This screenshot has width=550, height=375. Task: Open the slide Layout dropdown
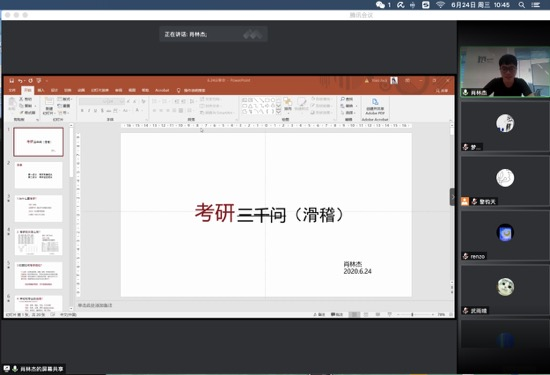coord(64,99)
